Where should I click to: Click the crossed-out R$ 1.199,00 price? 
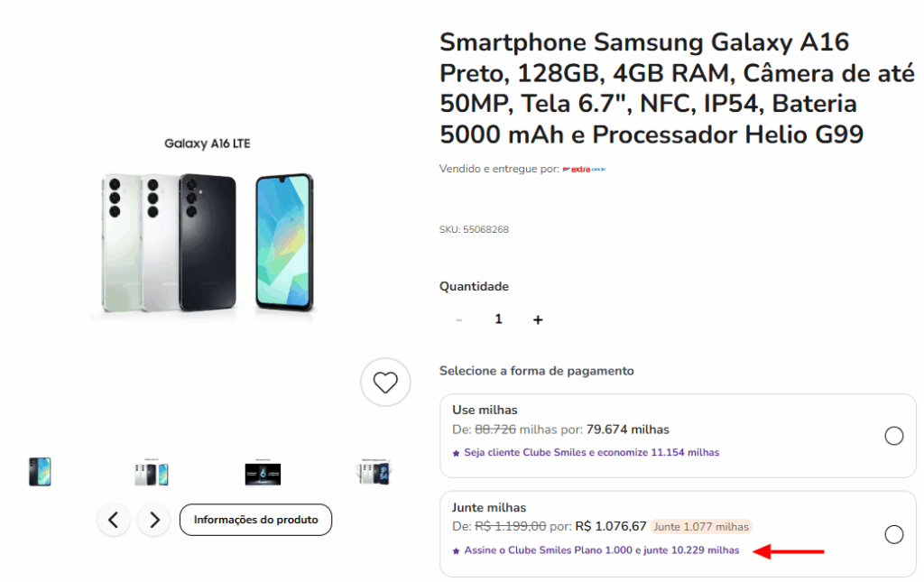click(x=510, y=526)
